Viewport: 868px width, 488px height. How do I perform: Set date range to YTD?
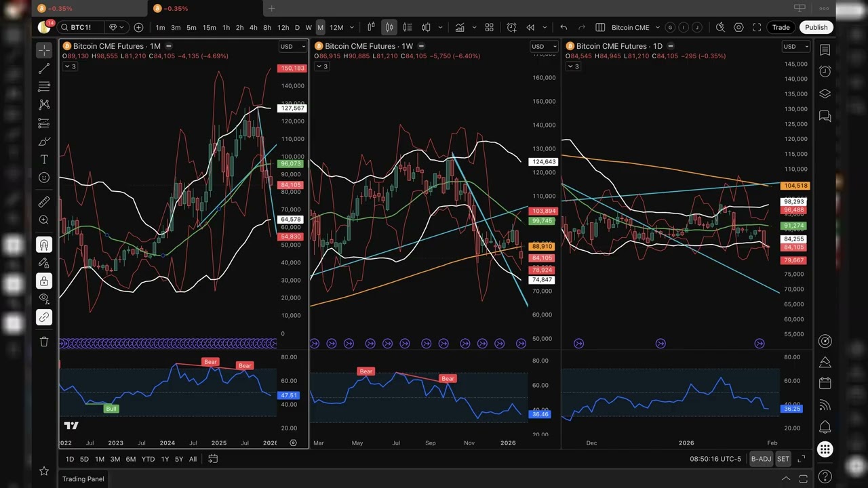(x=148, y=460)
